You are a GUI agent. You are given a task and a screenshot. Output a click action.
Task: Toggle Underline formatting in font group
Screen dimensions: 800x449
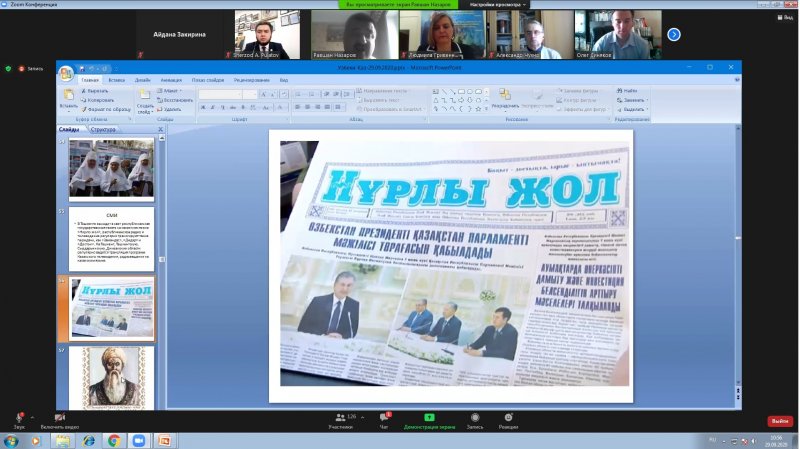click(222, 107)
